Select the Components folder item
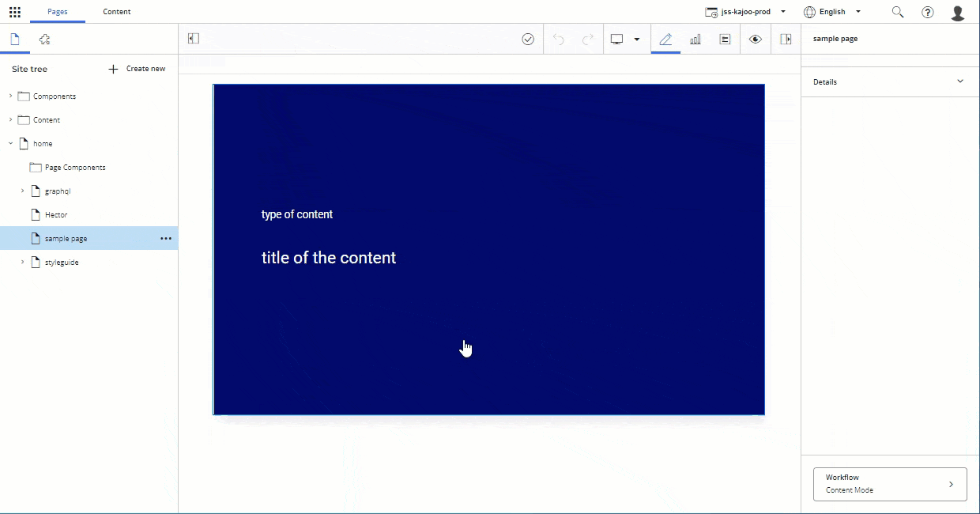This screenshot has height=514, width=980. click(x=55, y=96)
